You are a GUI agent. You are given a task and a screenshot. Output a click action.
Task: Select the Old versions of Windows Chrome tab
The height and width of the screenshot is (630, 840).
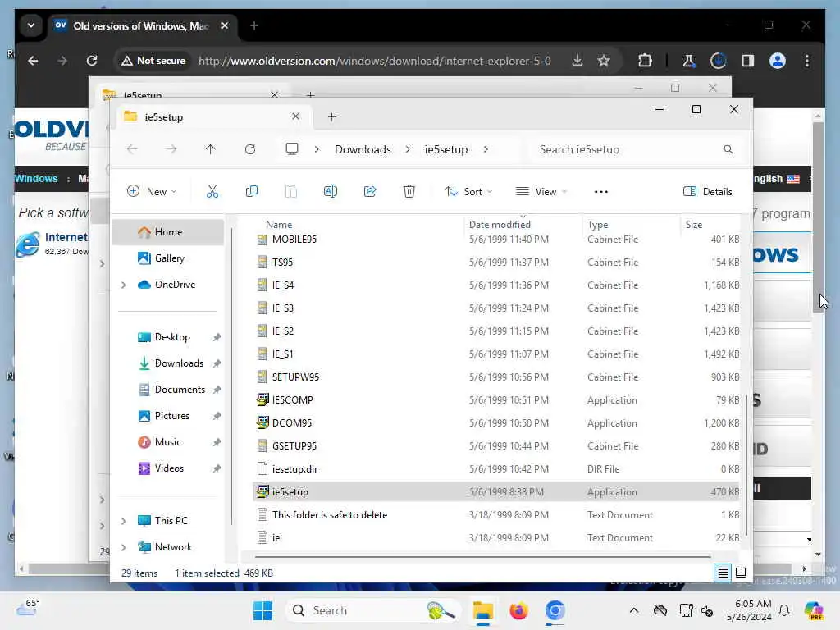tap(141, 25)
